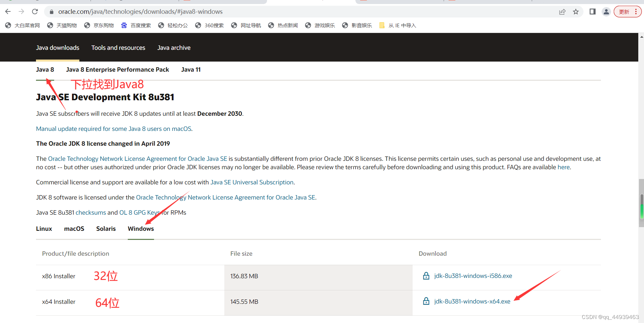
Task: Download jdk-8u381-windows-x64.exe
Action: [x=472, y=301]
